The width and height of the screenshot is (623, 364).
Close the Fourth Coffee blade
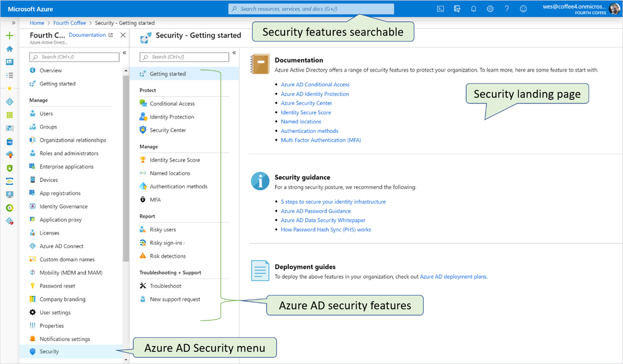(x=123, y=35)
